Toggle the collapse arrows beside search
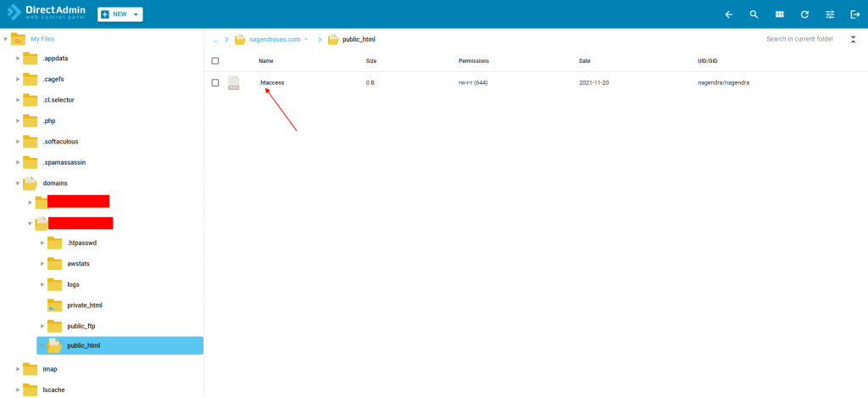868x398 pixels. (853, 39)
